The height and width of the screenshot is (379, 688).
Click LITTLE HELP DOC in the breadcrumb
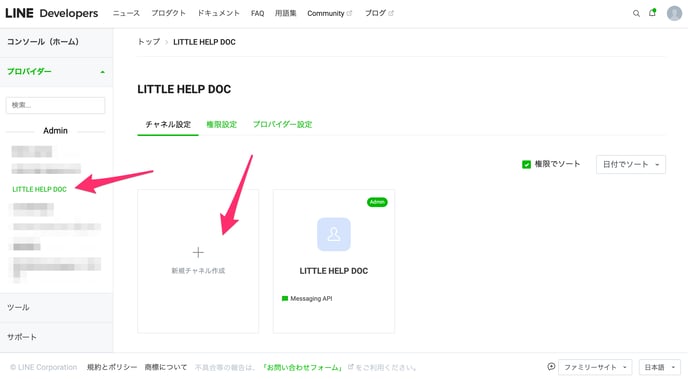pos(204,42)
